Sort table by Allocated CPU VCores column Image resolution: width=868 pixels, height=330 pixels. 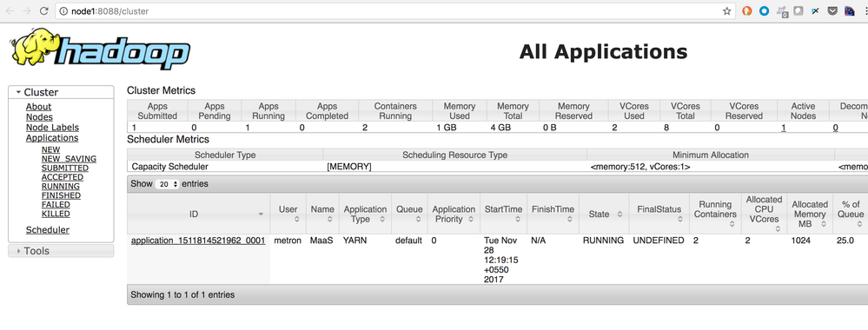764,214
